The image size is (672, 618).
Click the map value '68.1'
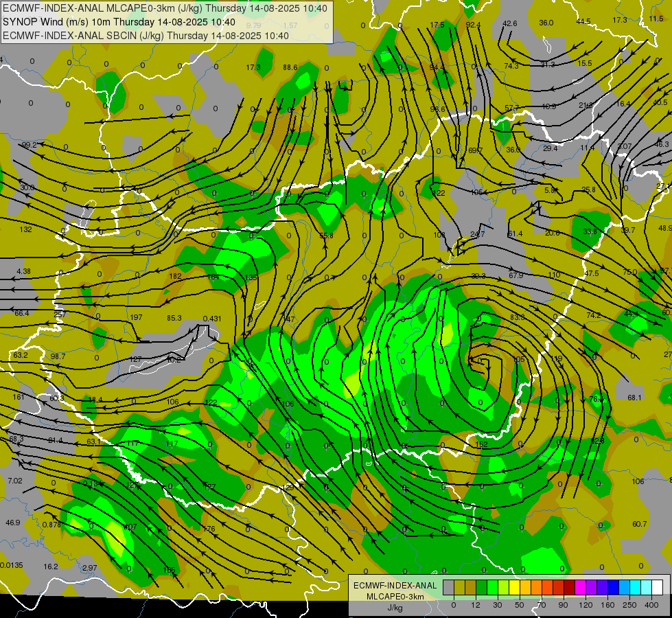(634, 398)
